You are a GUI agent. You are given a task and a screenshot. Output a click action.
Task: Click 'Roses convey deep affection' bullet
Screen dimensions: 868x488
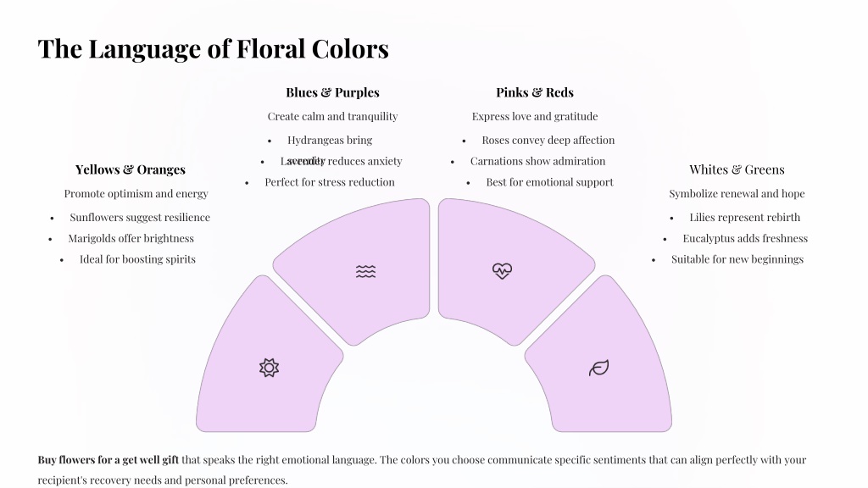point(548,140)
